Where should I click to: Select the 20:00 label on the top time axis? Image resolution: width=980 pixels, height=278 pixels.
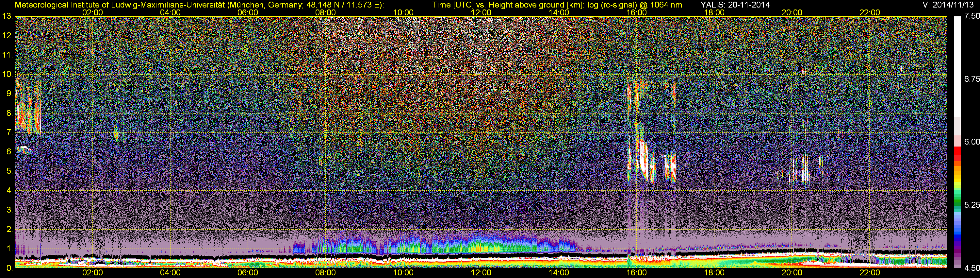[792, 12]
